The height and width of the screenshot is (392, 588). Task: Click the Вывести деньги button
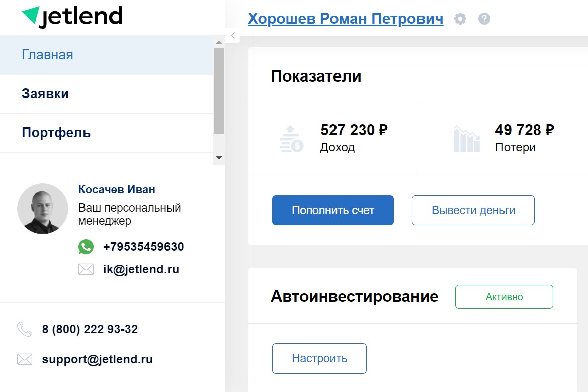(x=473, y=210)
